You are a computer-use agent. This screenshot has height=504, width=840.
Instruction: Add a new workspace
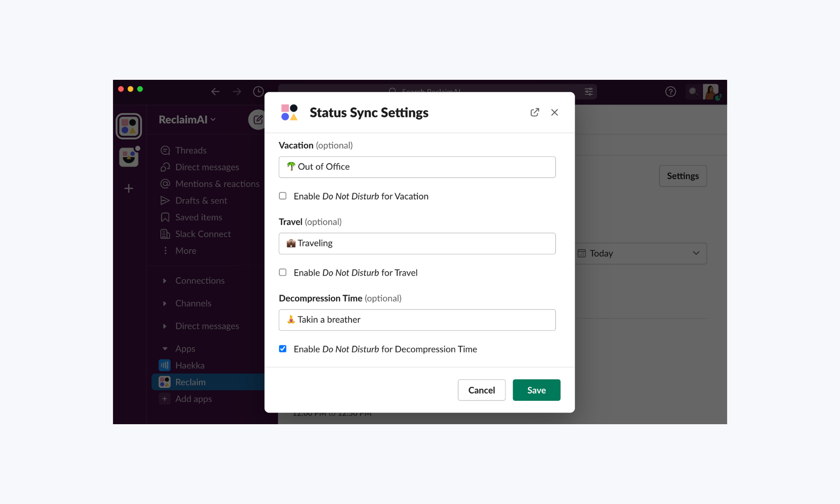(x=129, y=189)
